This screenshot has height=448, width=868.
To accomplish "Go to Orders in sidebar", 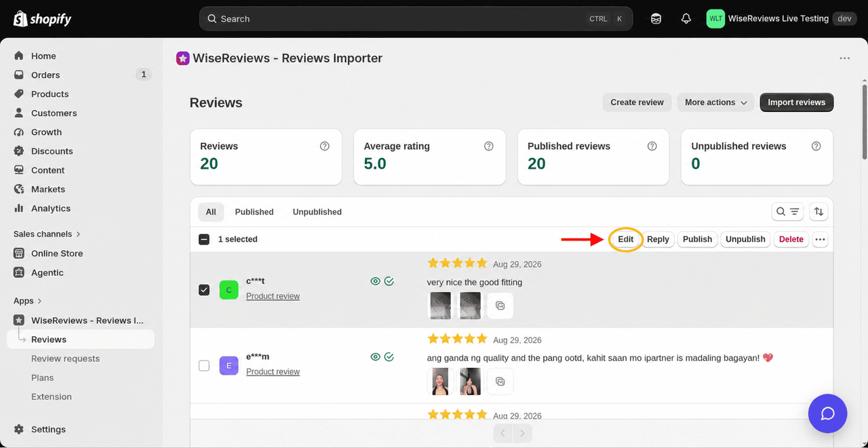I will point(45,75).
